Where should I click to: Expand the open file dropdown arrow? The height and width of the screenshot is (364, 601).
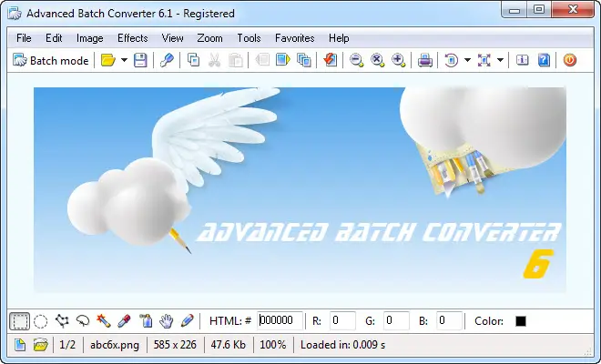click(124, 60)
